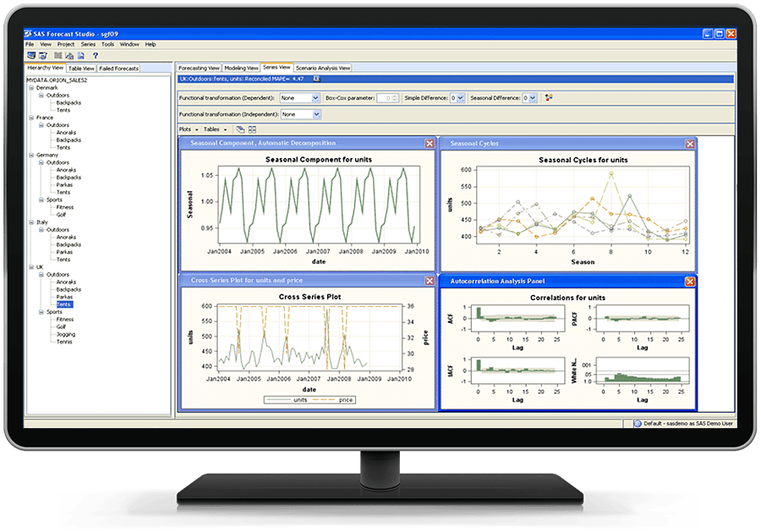Click the colored dots icon after Seasonal Difference
Screen dimensions: 761x532
point(549,98)
